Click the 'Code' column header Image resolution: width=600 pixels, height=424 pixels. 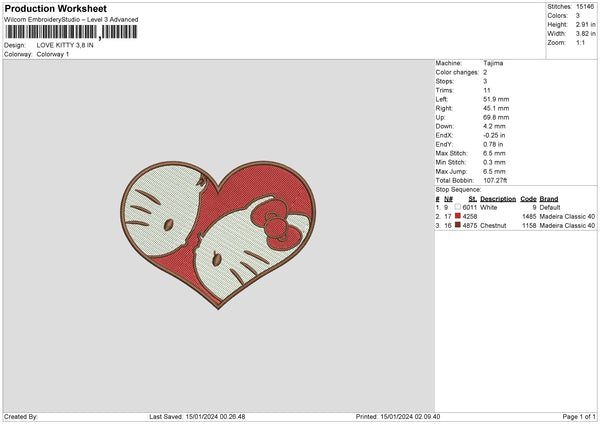(528, 199)
